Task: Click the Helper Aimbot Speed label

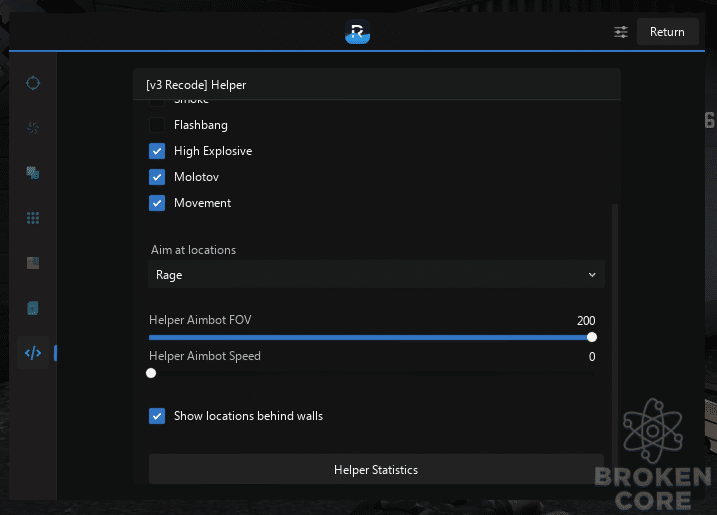Action: (x=205, y=356)
